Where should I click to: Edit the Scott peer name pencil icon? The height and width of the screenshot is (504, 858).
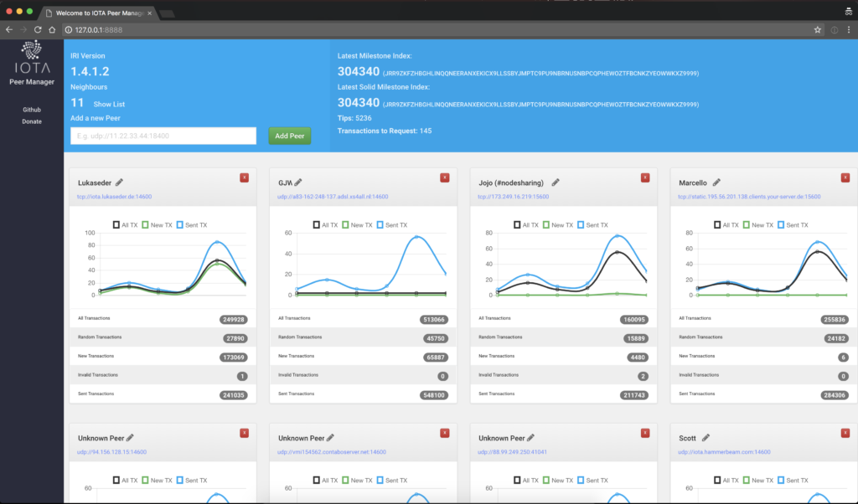[x=706, y=438]
